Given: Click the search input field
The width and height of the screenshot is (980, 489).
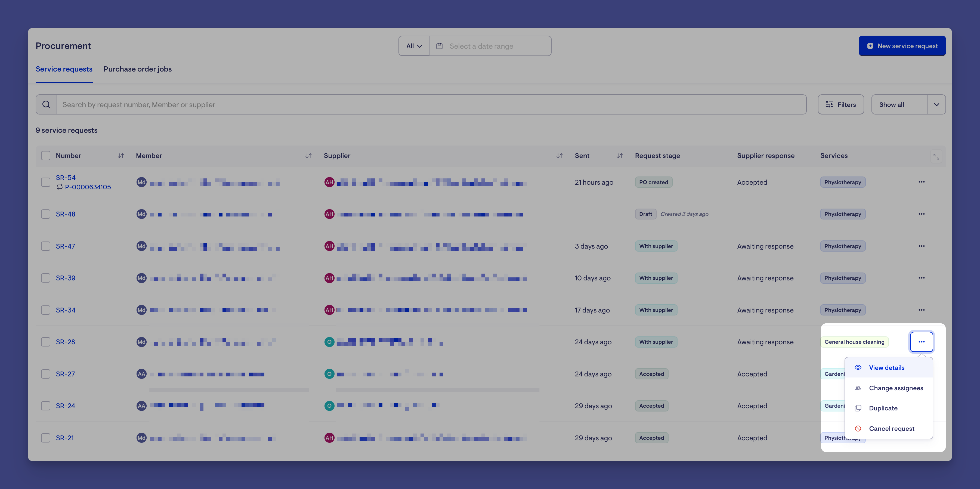Looking at the screenshot, I should pos(431,104).
